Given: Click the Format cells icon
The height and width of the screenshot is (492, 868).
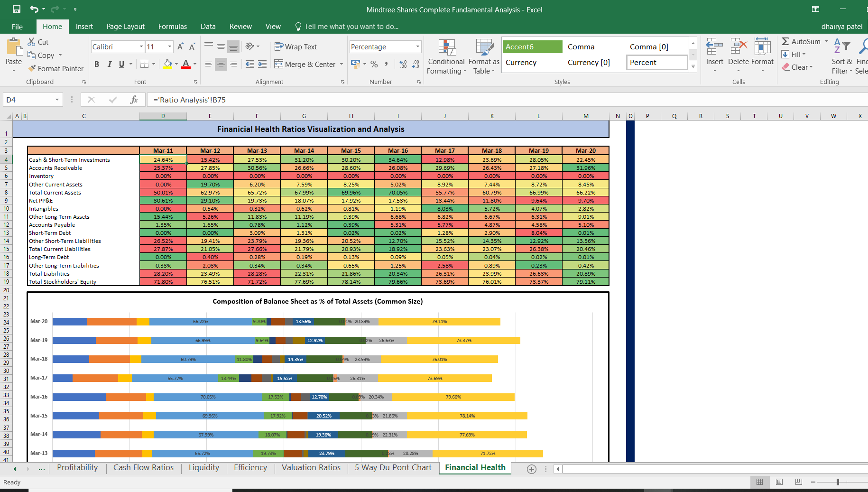Looking at the screenshot, I should click(762, 47).
